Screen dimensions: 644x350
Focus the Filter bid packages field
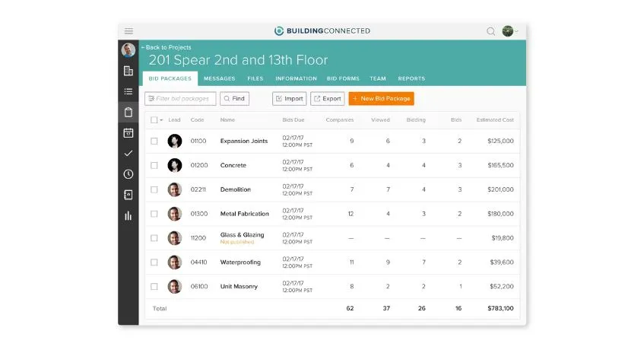coord(180,99)
